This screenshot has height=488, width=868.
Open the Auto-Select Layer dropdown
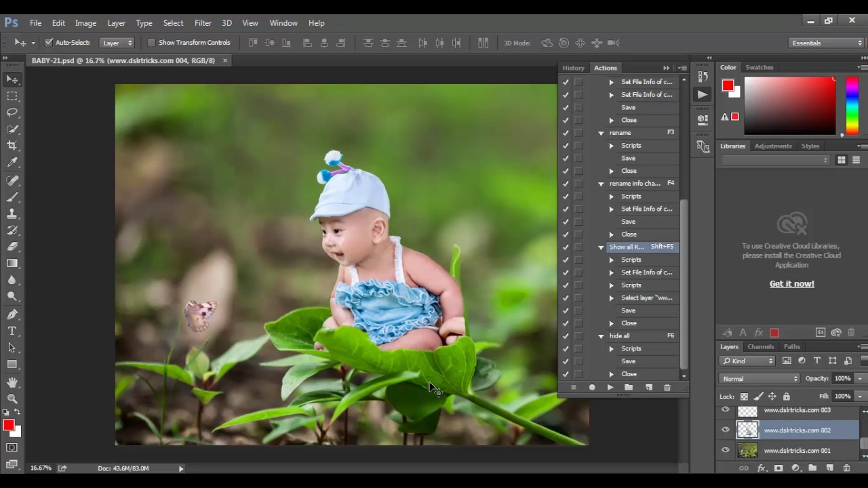coord(118,43)
